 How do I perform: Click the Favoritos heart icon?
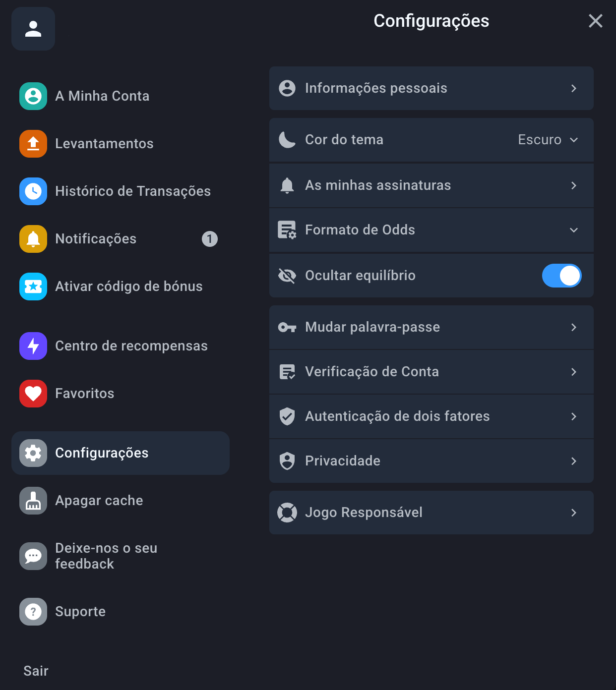point(33,394)
